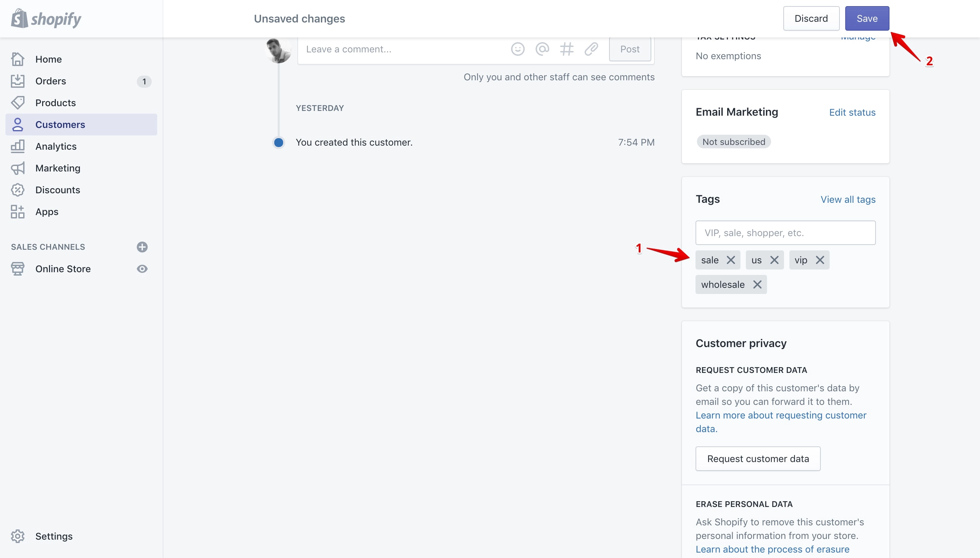This screenshot has width=980, height=558.
Task: Click the 7:54 PM timestamp
Action: 636,143
